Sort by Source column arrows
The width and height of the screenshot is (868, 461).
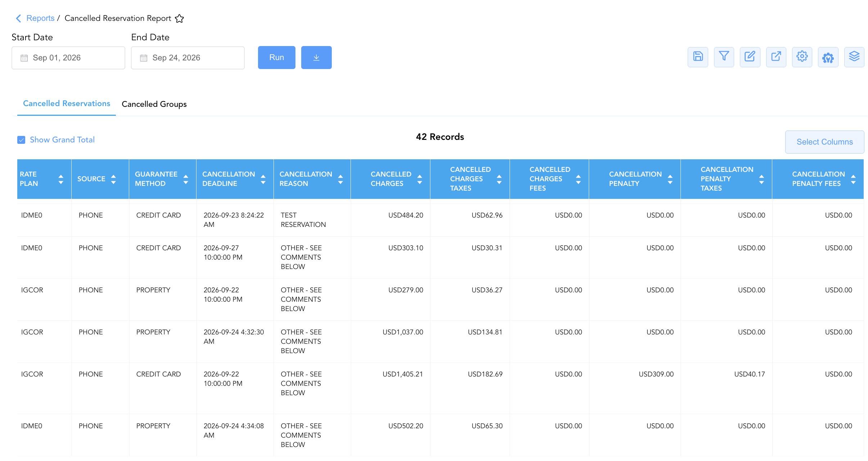pyautogui.click(x=113, y=179)
